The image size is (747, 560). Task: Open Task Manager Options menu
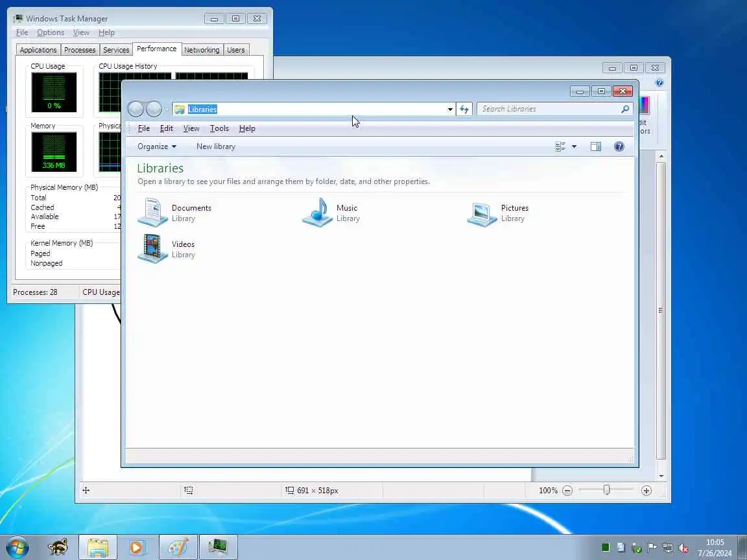(51, 32)
